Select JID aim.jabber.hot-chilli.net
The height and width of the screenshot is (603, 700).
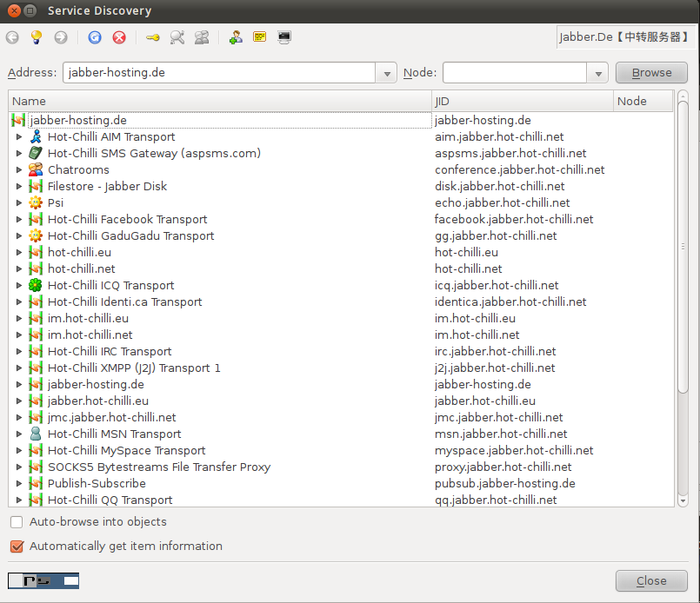[x=499, y=136]
